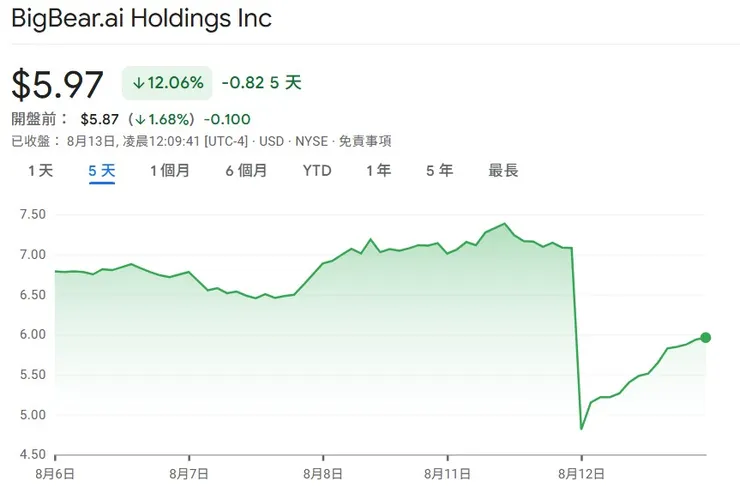Switch to the 1天 time range tab

click(40, 171)
